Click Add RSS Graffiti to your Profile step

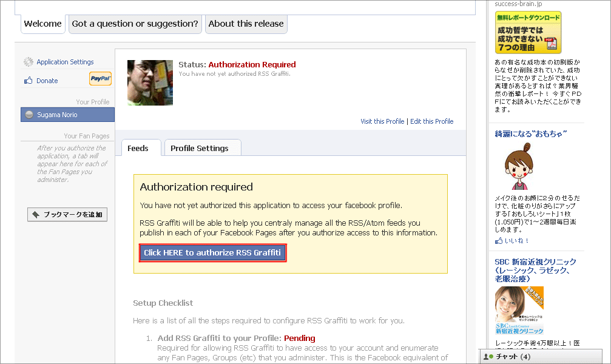(220, 339)
